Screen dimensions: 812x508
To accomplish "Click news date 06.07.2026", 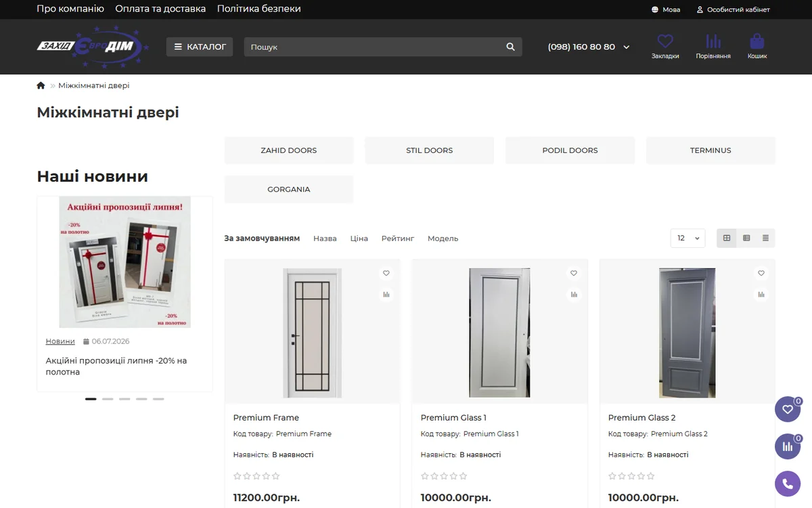I will (x=110, y=341).
